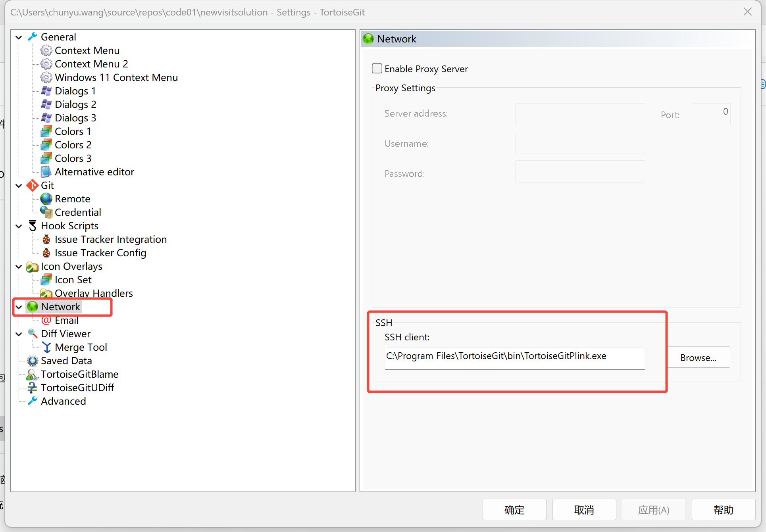The image size is (766, 532).
Task: Click the proxy Password input field
Action: coord(580,171)
